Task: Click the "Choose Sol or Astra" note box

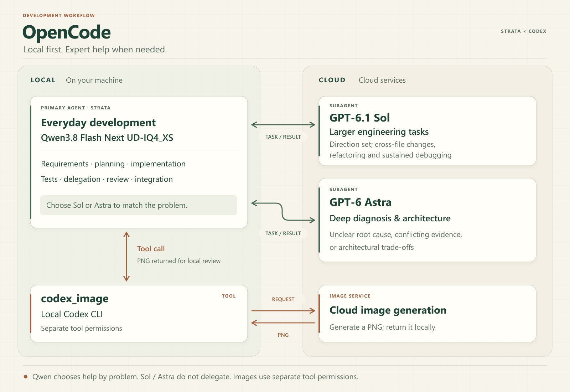Action: 139,205
